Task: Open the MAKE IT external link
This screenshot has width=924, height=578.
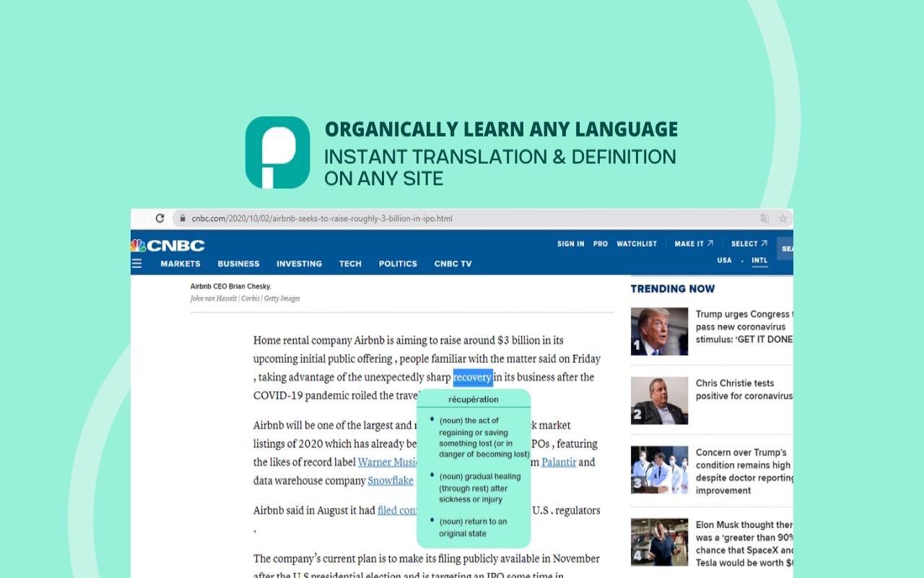Action: tap(694, 244)
